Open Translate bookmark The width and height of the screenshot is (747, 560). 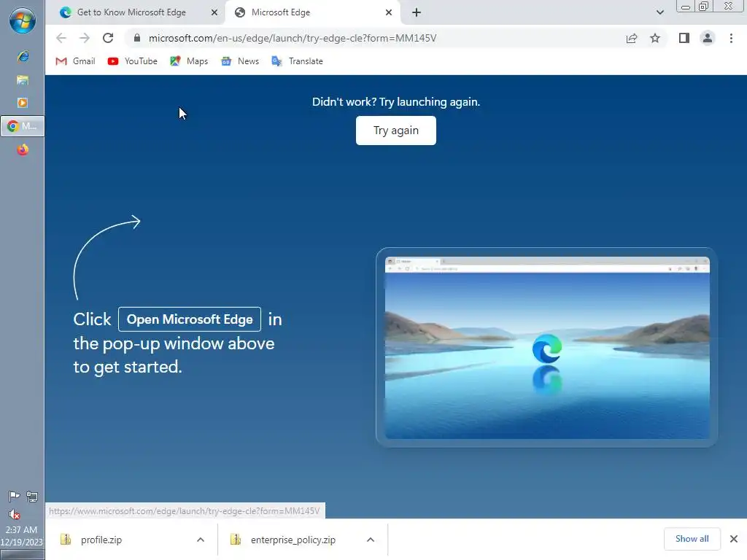click(x=298, y=61)
